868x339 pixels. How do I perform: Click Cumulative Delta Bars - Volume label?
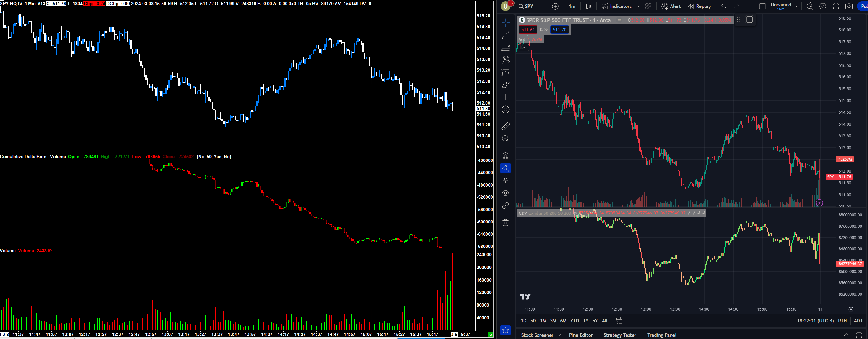tap(33, 157)
